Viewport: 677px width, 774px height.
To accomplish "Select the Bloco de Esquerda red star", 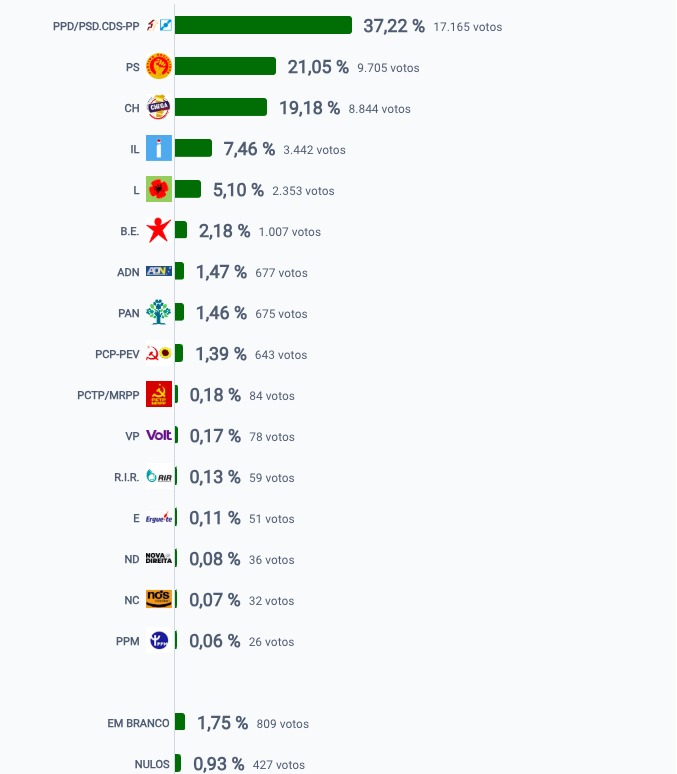I will tap(159, 230).
